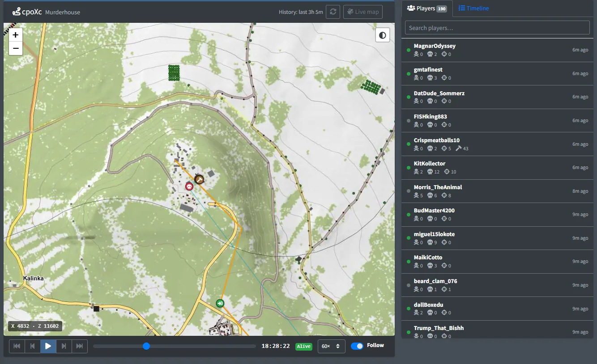Viewport: 597px width, 364px height.
Task: Step forward one frame
Action: (64, 346)
